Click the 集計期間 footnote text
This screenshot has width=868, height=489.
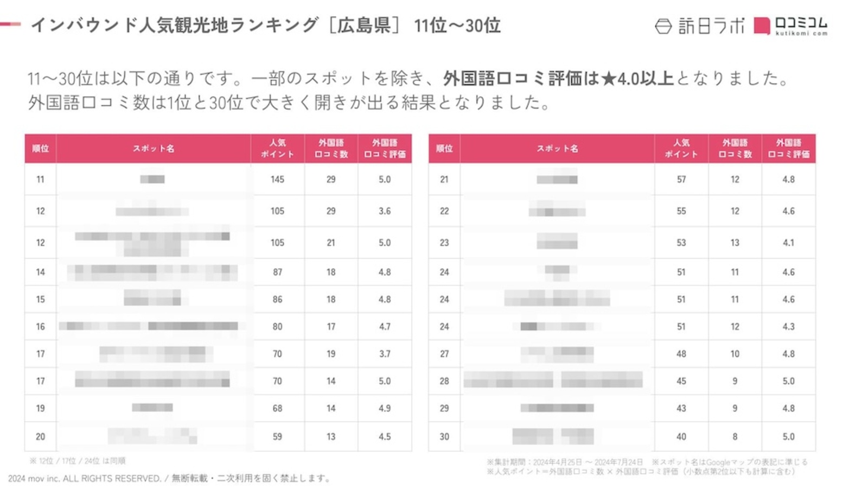(x=564, y=462)
